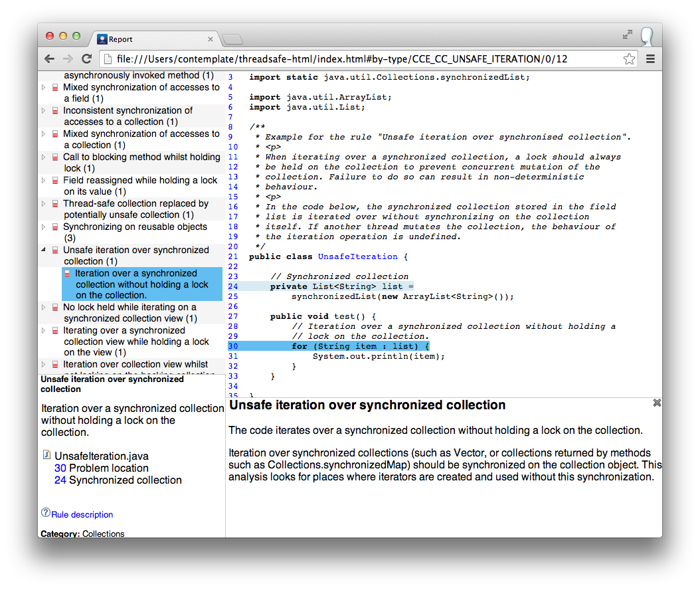Reload the page with refresh icon
Viewport: 700px width, 590px height.
click(86, 58)
